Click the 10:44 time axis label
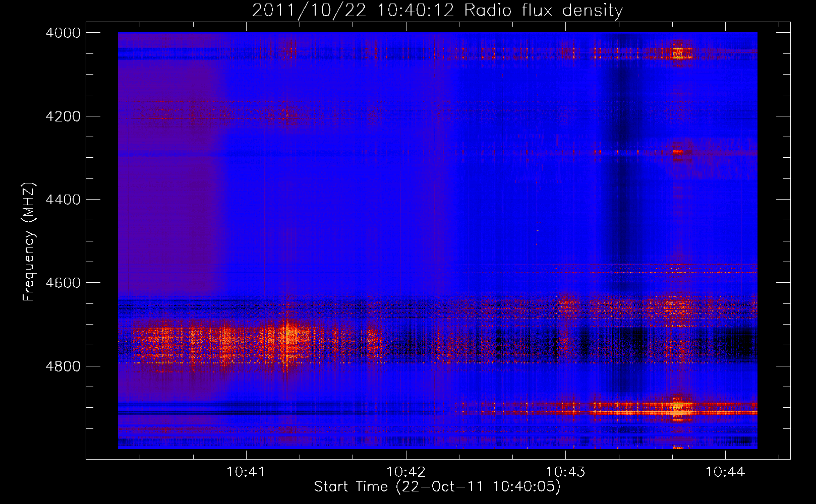This screenshot has width=816, height=504. click(x=725, y=472)
